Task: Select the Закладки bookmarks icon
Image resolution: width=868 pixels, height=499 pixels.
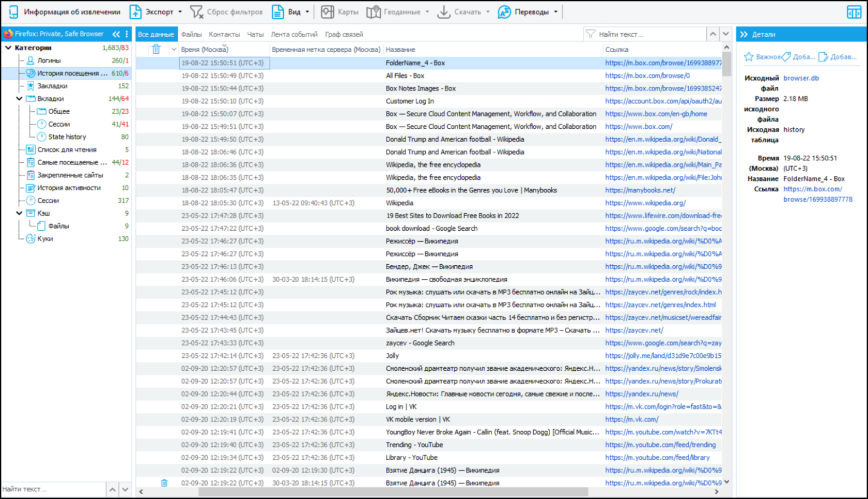Action: click(x=30, y=86)
